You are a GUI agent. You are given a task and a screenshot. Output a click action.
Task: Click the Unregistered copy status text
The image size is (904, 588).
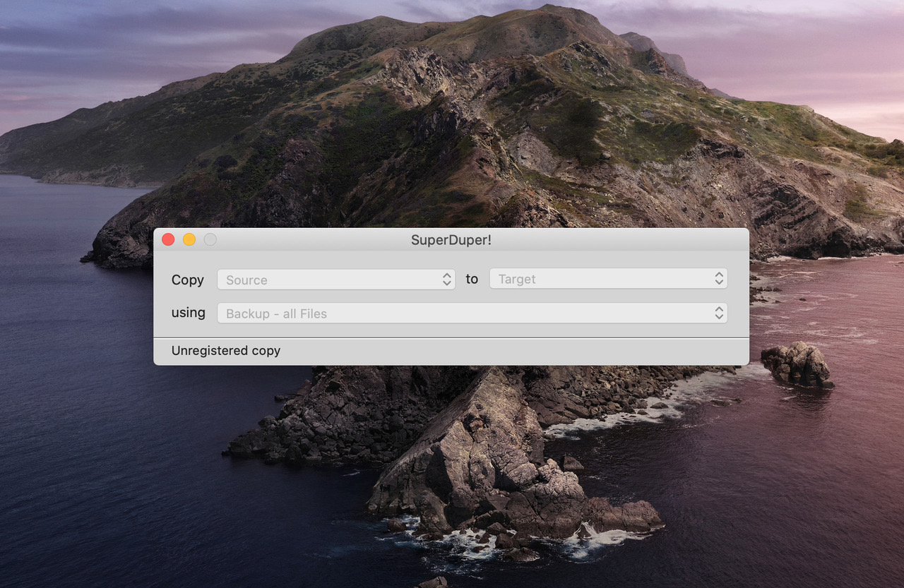click(x=226, y=351)
